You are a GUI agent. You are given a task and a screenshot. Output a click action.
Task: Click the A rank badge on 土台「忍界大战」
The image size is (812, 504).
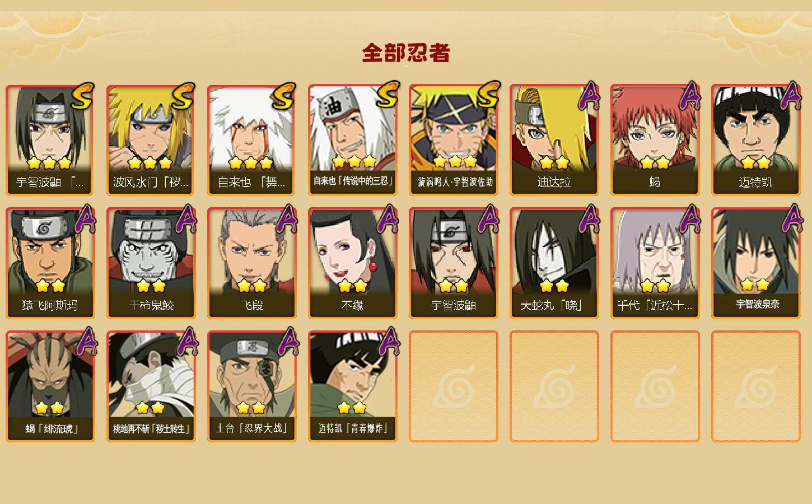click(288, 342)
